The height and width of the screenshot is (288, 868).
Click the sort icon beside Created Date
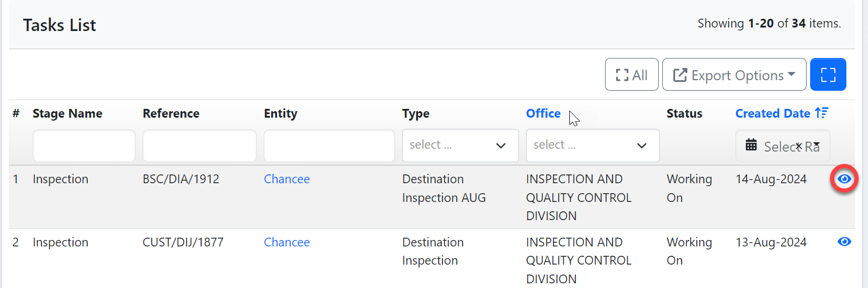(x=822, y=114)
